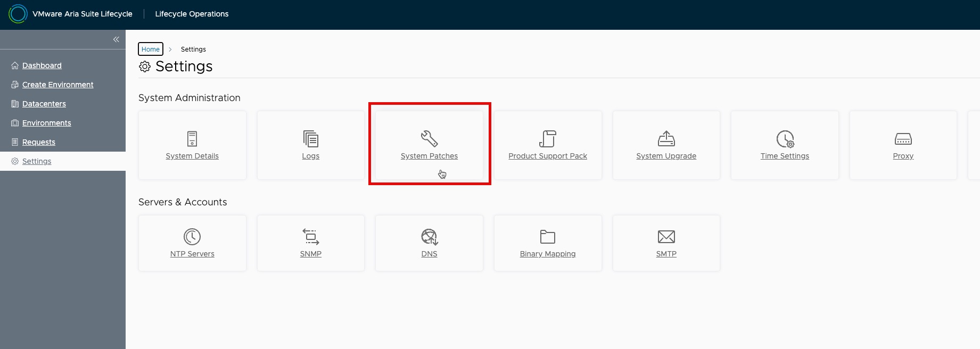Collapse the sidebar with double-chevron arrow
Screen dimensions: 980x349
[x=116, y=39]
